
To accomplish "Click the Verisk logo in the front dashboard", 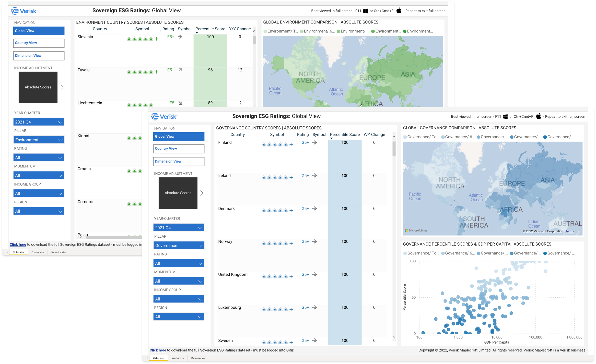I will [164, 117].
